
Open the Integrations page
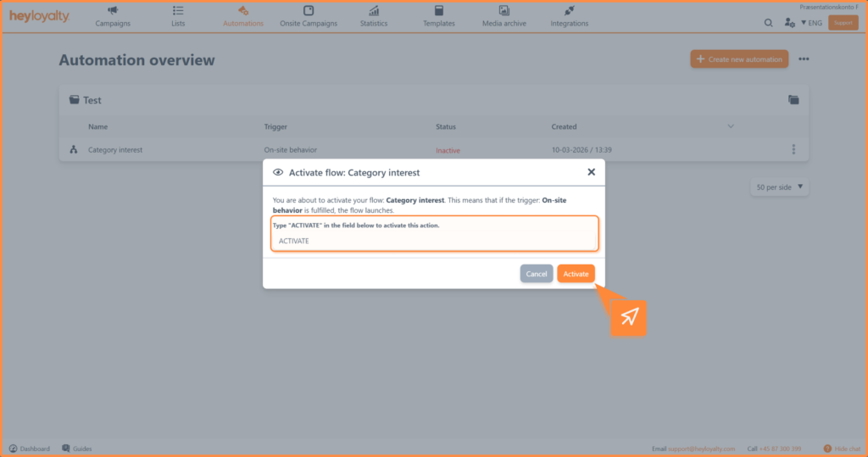(x=569, y=16)
